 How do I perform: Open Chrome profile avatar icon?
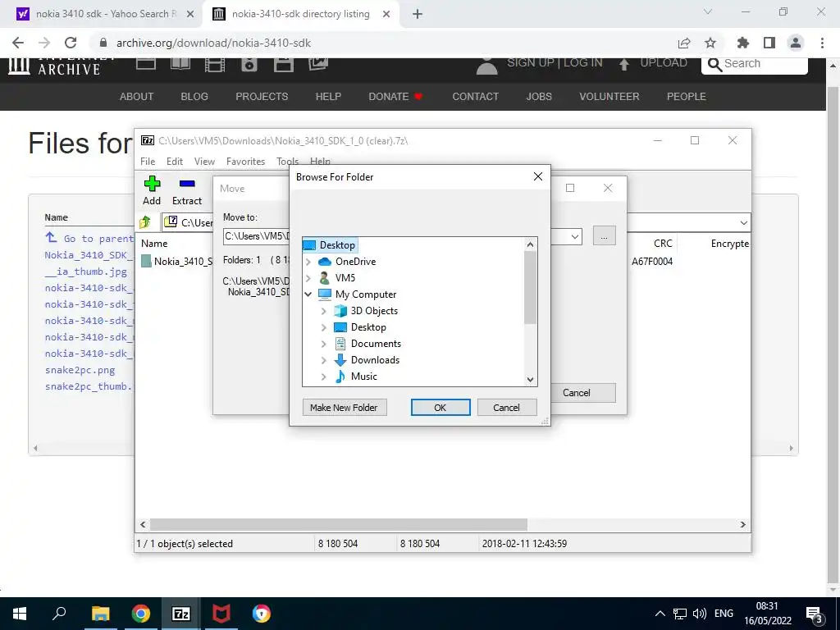coord(796,43)
